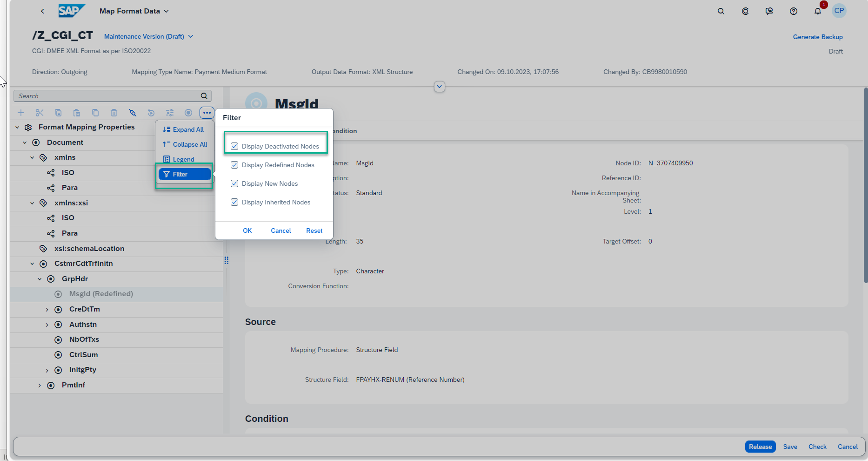The image size is (868, 461).
Task: Click the duplicate icon left of trash
Action: (95, 113)
